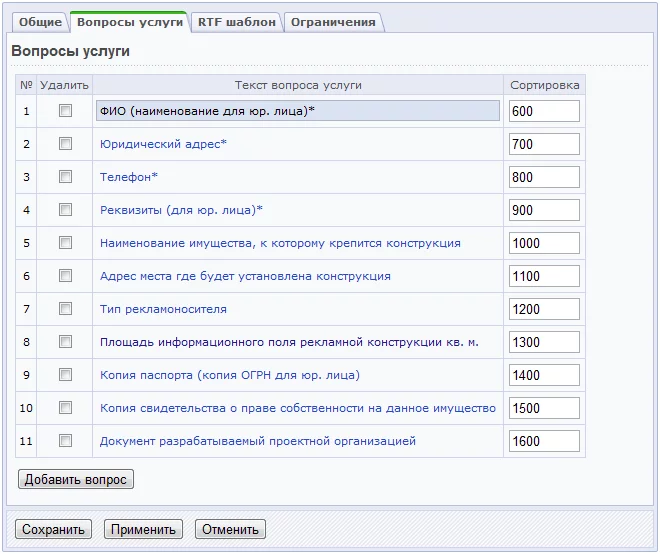Click the Реквизиты (для юр. лица) link
Image resolution: width=660 pixels, height=554 pixels.
181,210
